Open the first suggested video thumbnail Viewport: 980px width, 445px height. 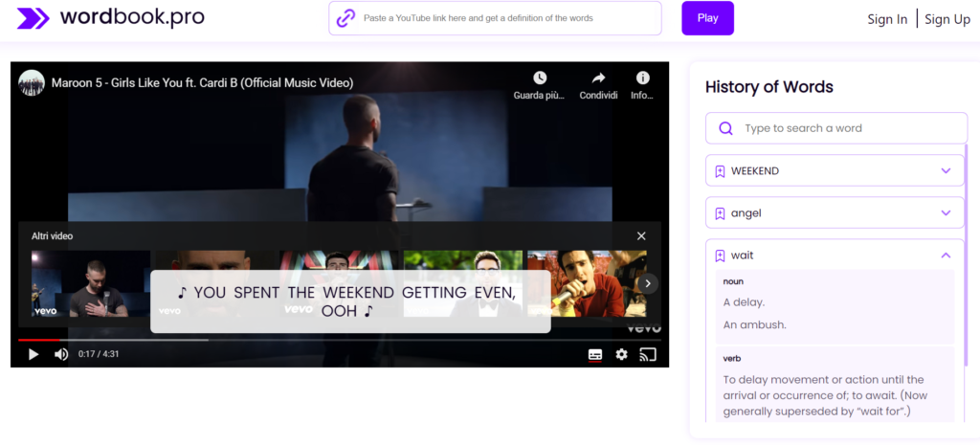[91, 284]
